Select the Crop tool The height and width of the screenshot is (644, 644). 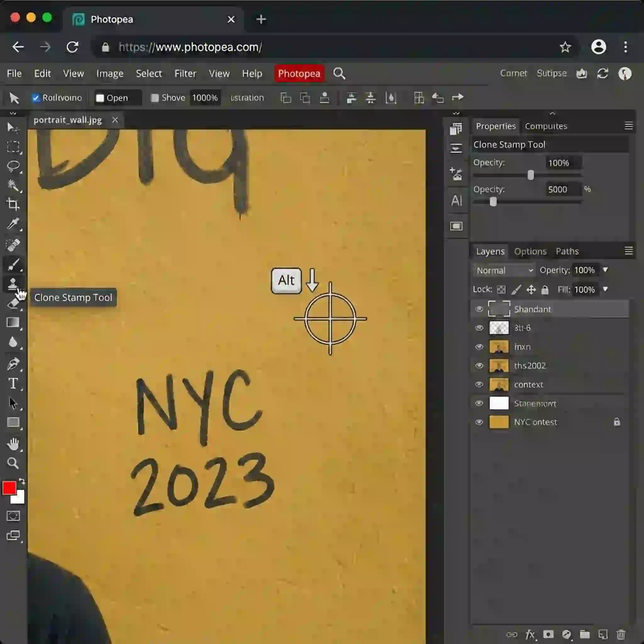pyautogui.click(x=13, y=204)
